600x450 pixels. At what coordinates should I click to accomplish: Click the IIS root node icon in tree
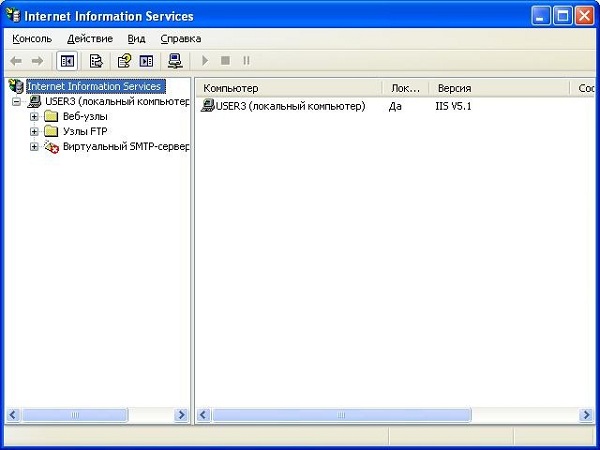[x=16, y=86]
